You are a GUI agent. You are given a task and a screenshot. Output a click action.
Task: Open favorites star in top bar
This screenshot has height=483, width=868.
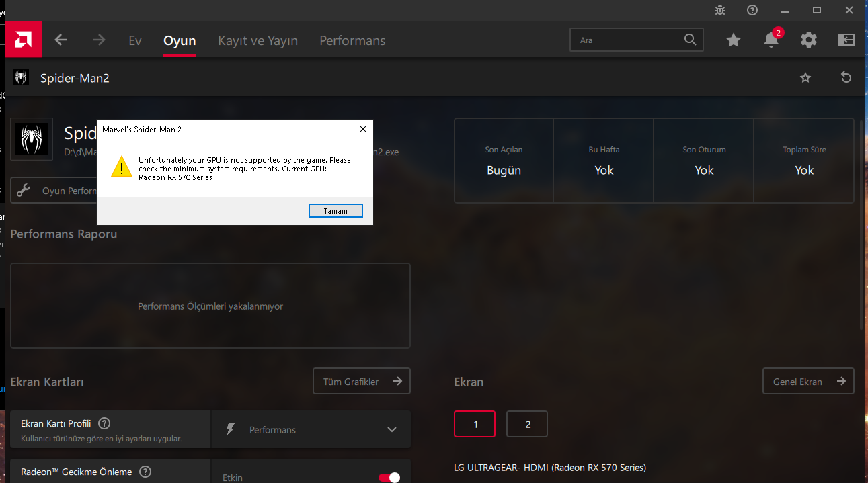[734, 40]
